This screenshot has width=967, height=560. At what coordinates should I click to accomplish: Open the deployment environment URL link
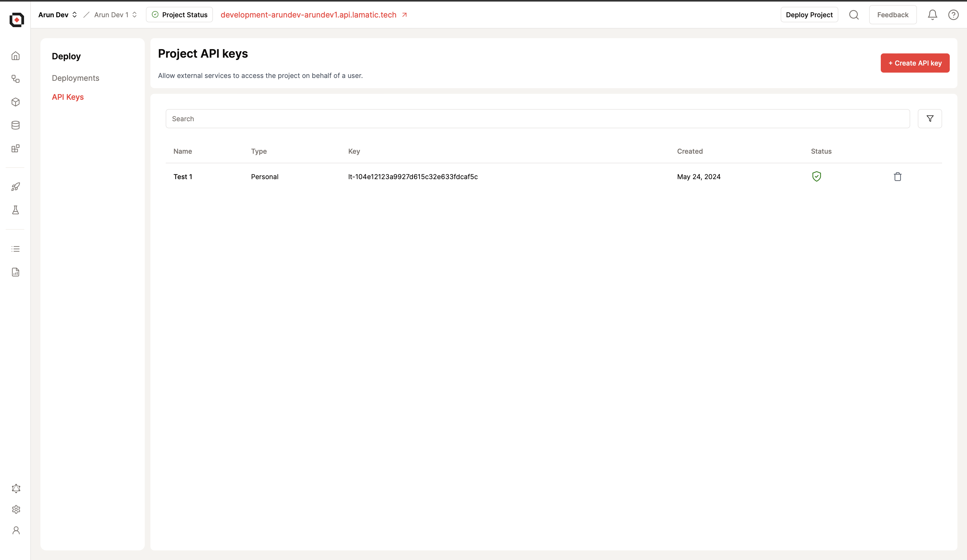tap(405, 15)
